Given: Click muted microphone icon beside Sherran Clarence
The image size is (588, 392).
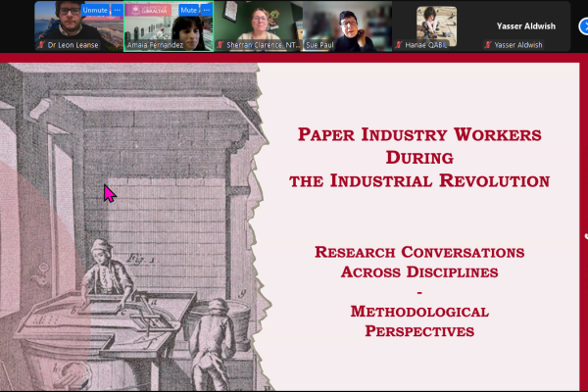Looking at the screenshot, I should 220,45.
